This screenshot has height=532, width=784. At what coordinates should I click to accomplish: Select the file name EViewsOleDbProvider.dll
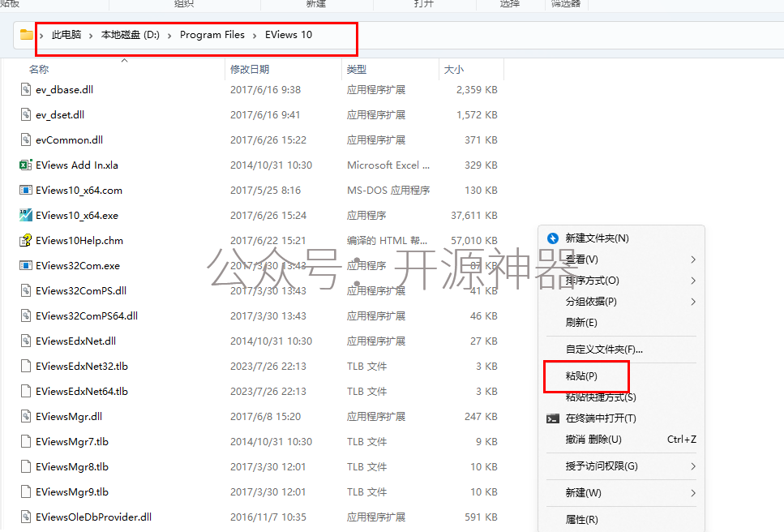pyautogui.click(x=93, y=517)
